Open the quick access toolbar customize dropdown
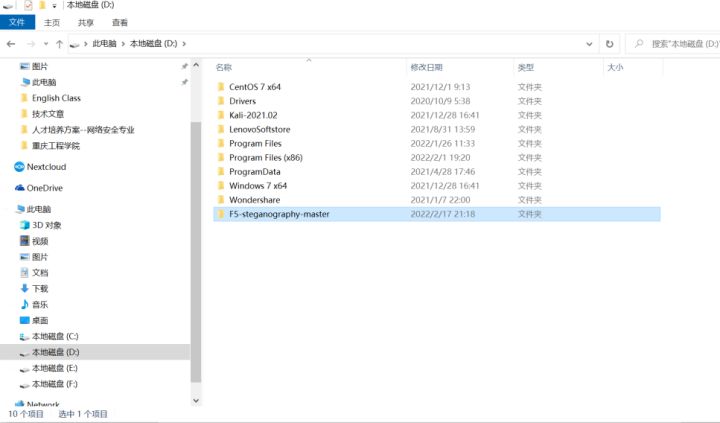This screenshot has height=423, width=720. click(x=54, y=6)
